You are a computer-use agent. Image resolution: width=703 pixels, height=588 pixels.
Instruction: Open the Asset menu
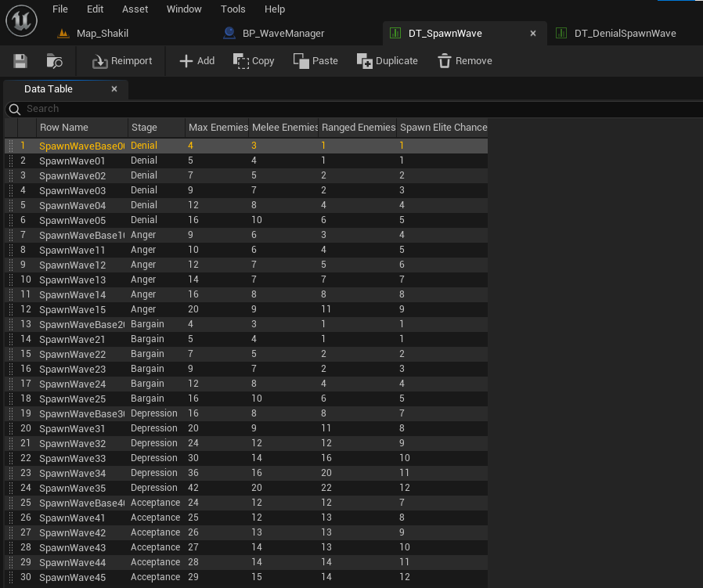tap(135, 9)
